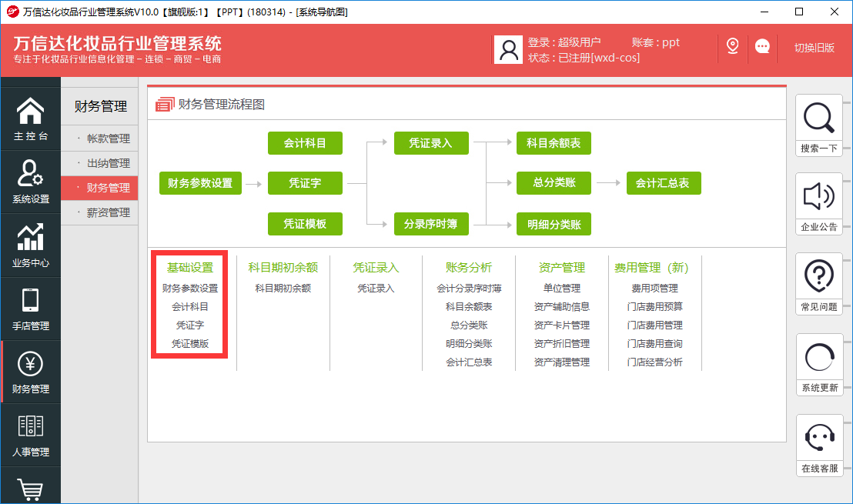
Task: Open 门店费用查询 link
Action: click(x=655, y=344)
